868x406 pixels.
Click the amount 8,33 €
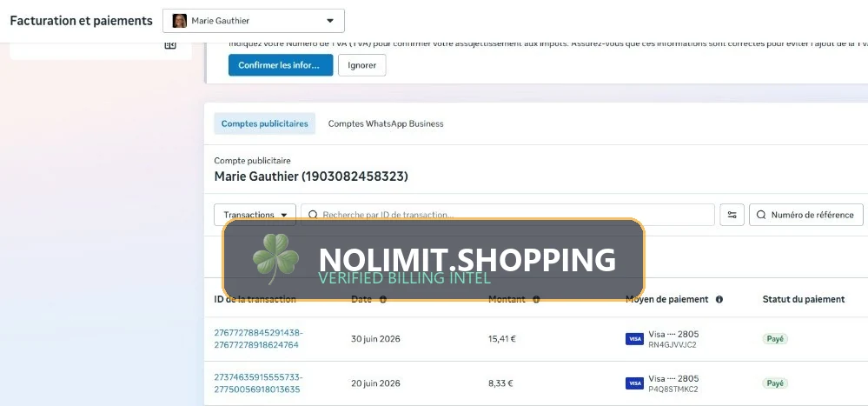tap(500, 383)
